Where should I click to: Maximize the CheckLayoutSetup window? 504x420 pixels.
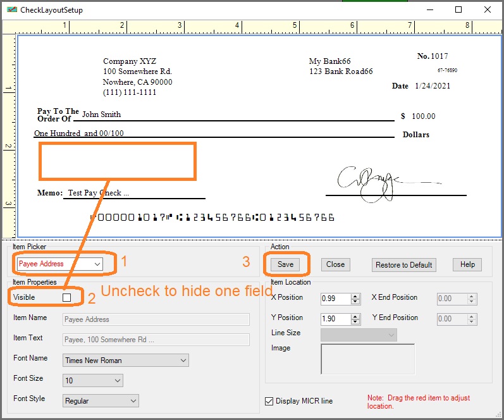[x=458, y=9]
